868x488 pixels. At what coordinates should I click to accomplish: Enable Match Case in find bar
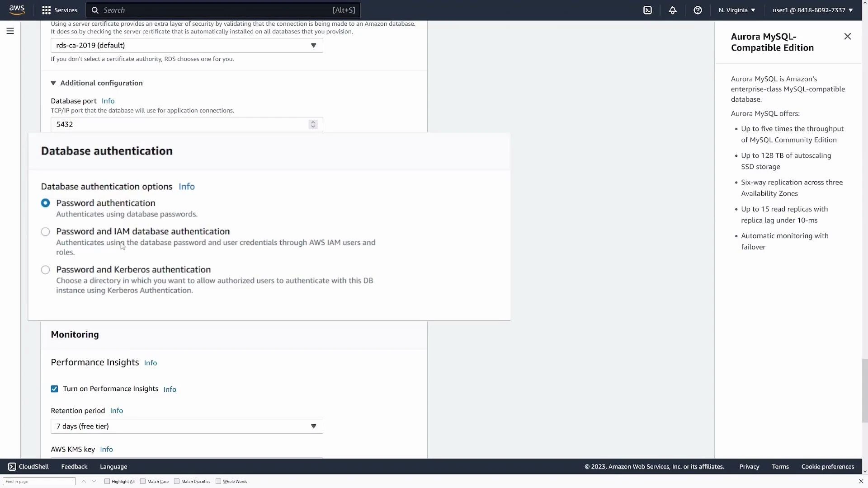click(x=142, y=481)
